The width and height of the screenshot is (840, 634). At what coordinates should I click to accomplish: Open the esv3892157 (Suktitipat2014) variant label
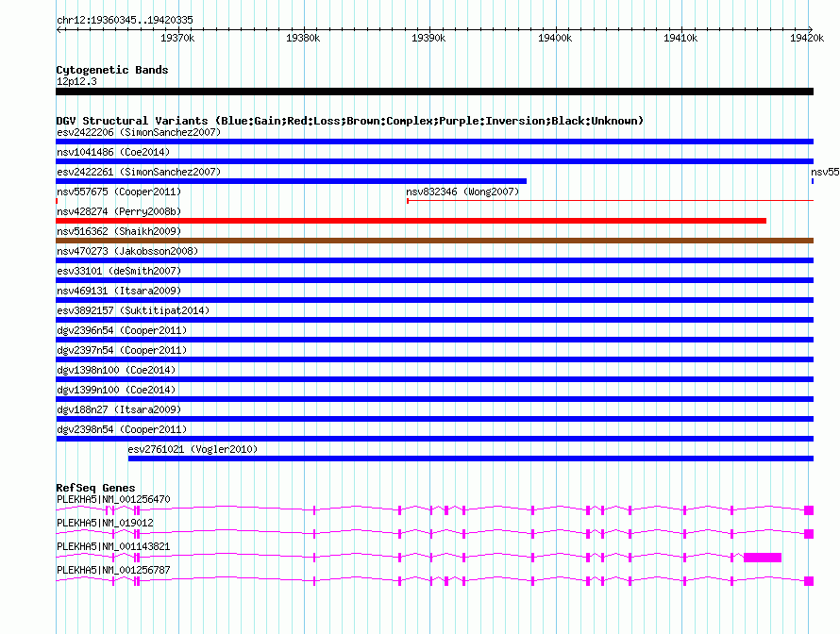(132, 310)
